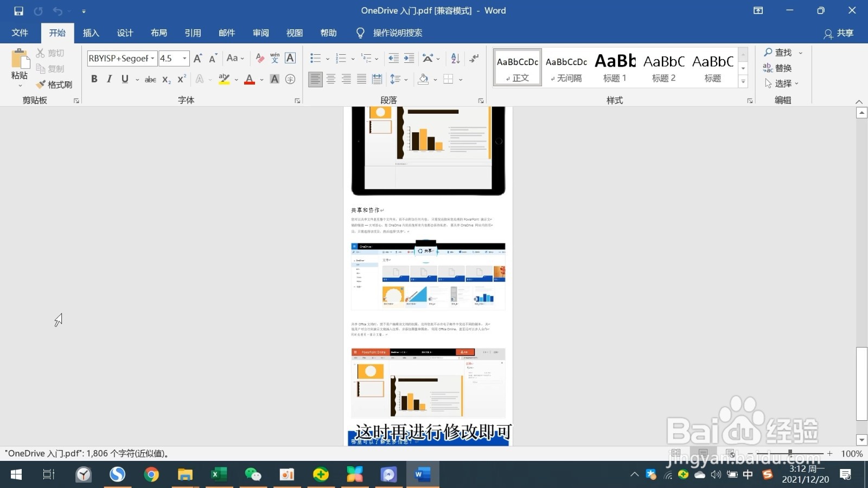Open the bullets list dropdown arrow
The image size is (868, 488).
[328, 59]
